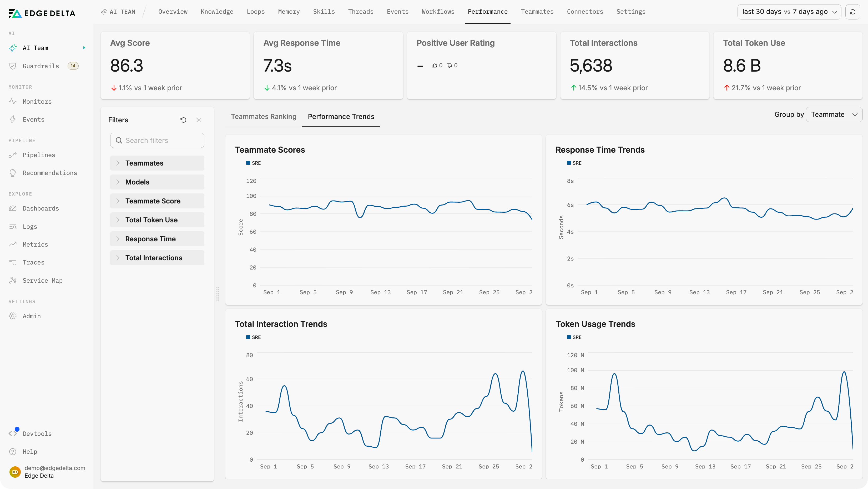This screenshot has width=868, height=489.
Task: Click the refresh icon next to time range
Action: tap(853, 12)
